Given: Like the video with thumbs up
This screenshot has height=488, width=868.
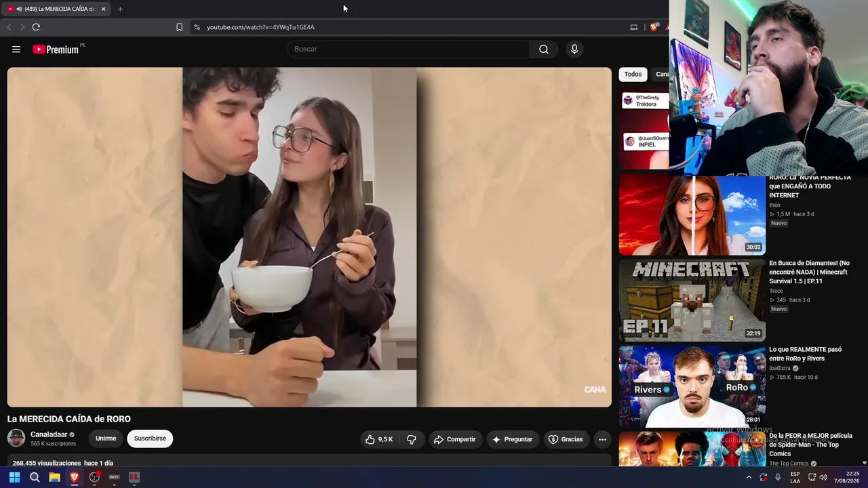Looking at the screenshot, I should (378, 439).
